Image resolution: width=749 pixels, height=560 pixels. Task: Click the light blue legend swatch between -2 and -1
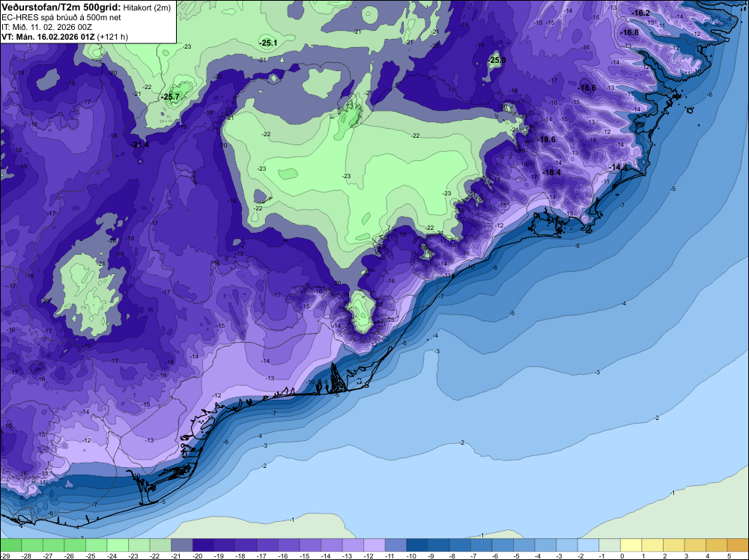click(x=589, y=545)
